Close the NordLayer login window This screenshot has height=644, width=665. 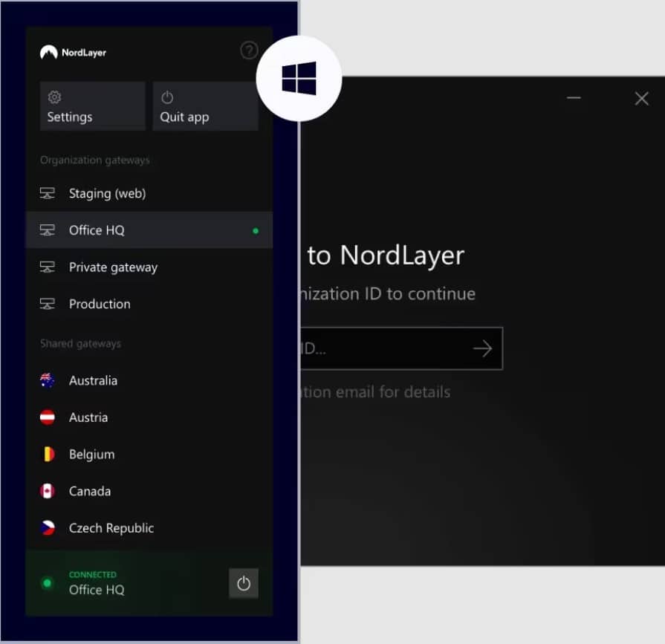pyautogui.click(x=642, y=98)
